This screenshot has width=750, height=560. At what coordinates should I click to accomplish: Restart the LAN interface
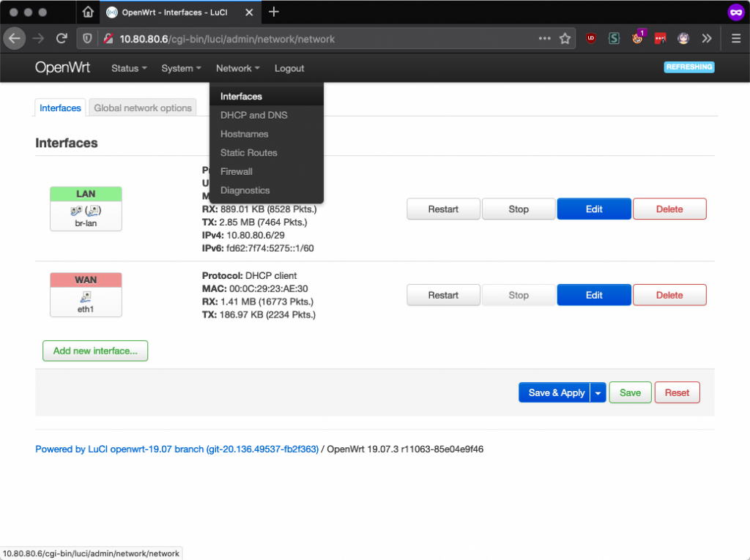pyautogui.click(x=443, y=209)
